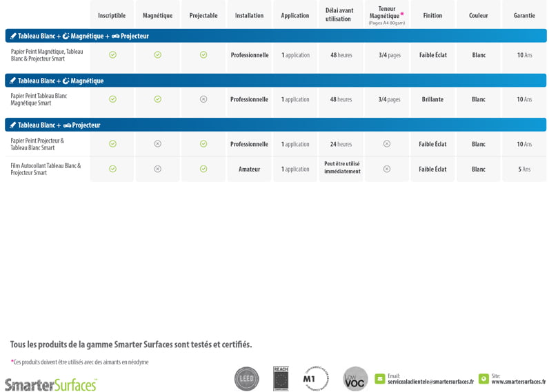Click Teneur Magnétique cross for Papier Peint Projecteur row

[387, 144]
